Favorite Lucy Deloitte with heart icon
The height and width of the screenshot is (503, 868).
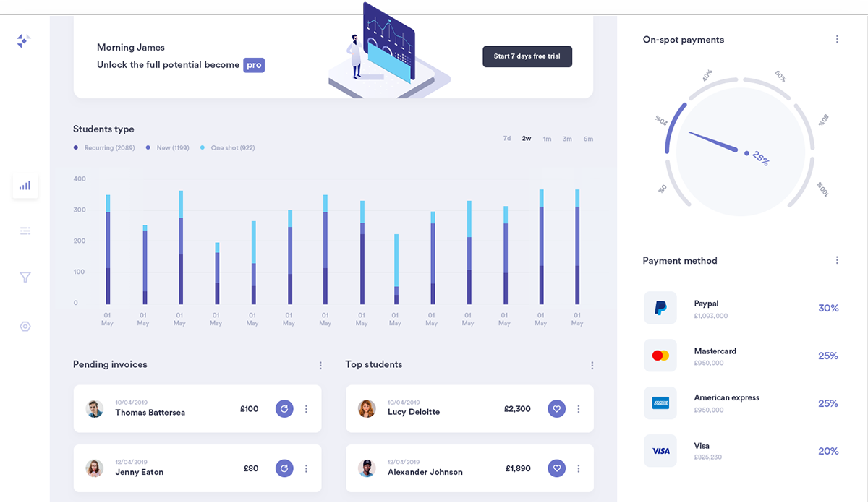[556, 409]
